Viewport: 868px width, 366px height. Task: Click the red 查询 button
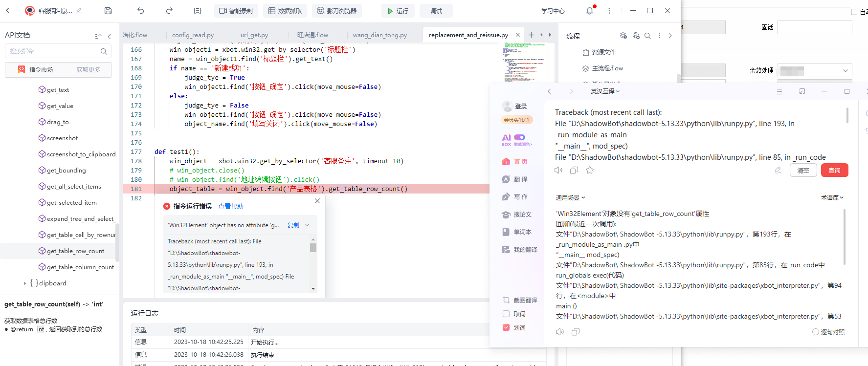(x=834, y=170)
